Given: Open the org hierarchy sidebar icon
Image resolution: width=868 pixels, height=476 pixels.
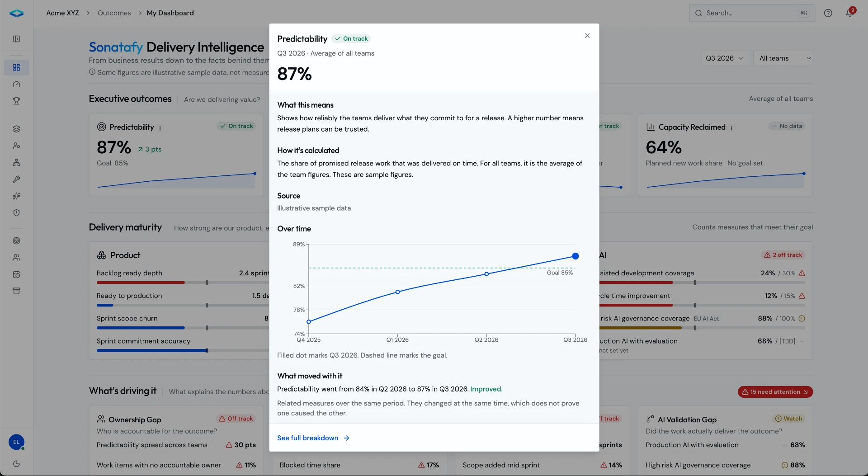Looking at the screenshot, I should [x=16, y=162].
